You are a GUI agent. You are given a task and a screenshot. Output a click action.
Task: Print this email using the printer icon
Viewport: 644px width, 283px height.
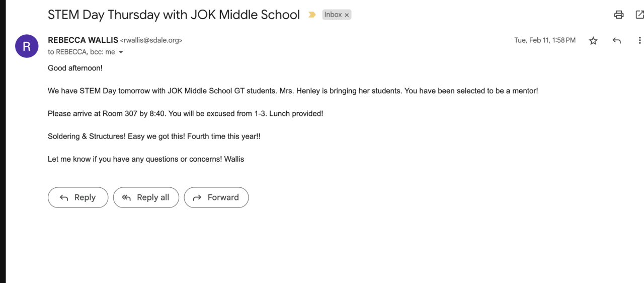point(619,15)
